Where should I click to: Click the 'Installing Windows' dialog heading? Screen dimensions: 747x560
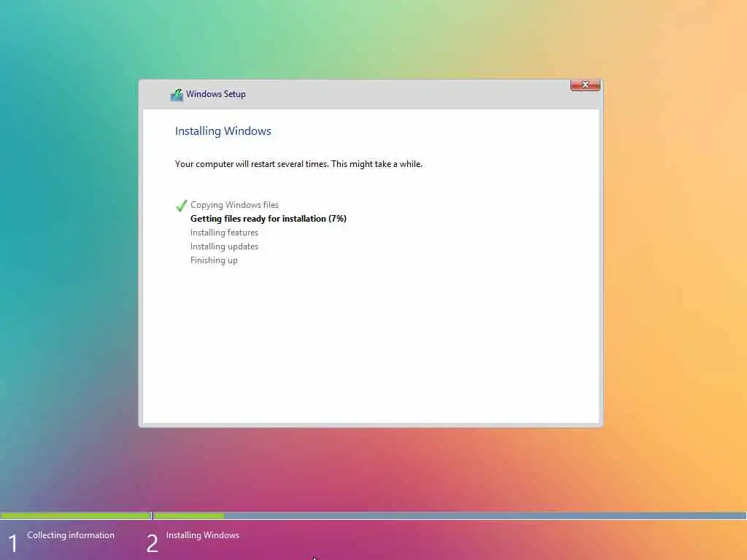click(x=223, y=131)
